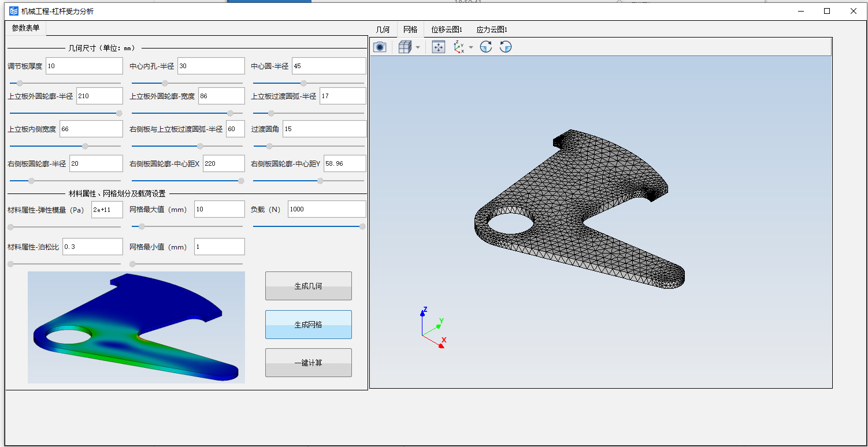Click the 中心距X slider handle
Screen dimensions: 868x447
tap(241, 181)
